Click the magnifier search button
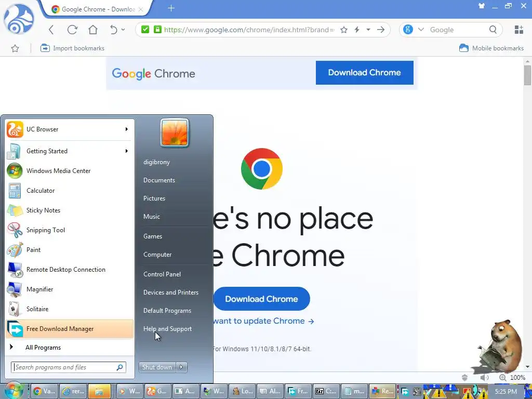Screen dimensions: 532x399 (x=493, y=30)
